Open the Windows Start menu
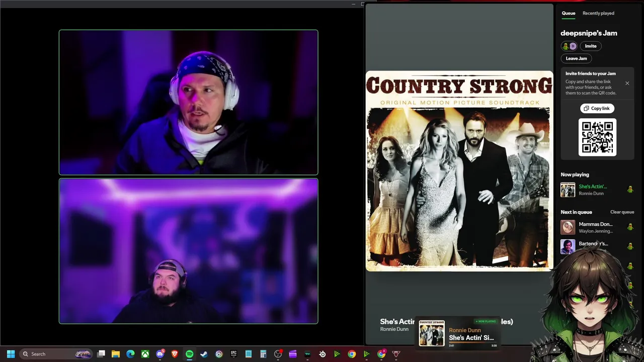 click(11, 354)
